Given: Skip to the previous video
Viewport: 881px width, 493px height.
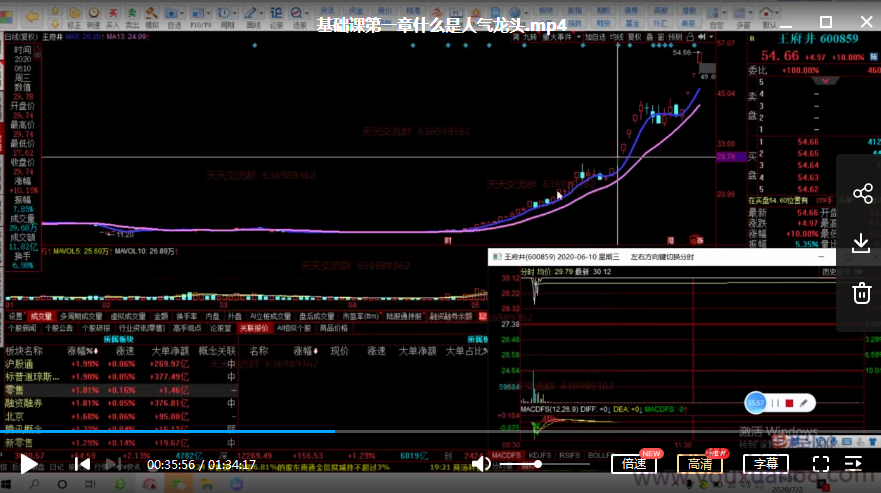Looking at the screenshot, I should pos(83,464).
